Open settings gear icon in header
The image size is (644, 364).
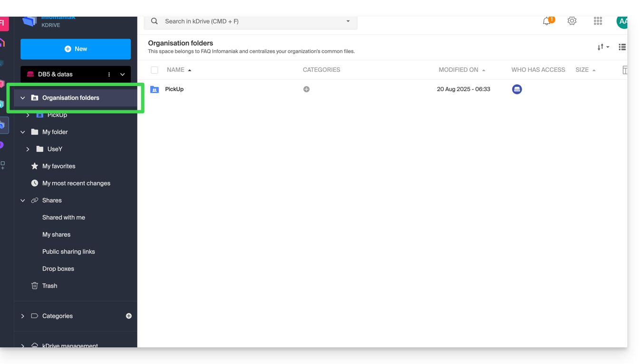pyautogui.click(x=572, y=21)
